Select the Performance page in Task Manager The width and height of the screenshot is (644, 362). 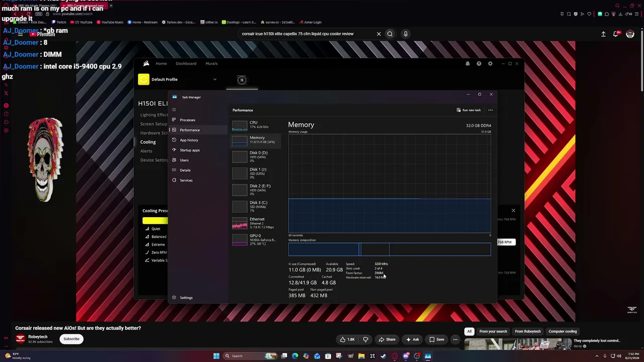(x=189, y=130)
